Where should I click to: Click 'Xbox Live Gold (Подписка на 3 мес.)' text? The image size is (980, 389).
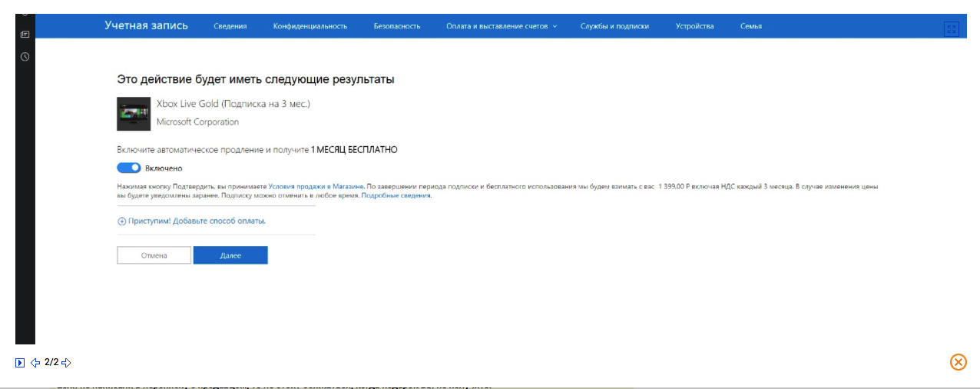[233, 103]
